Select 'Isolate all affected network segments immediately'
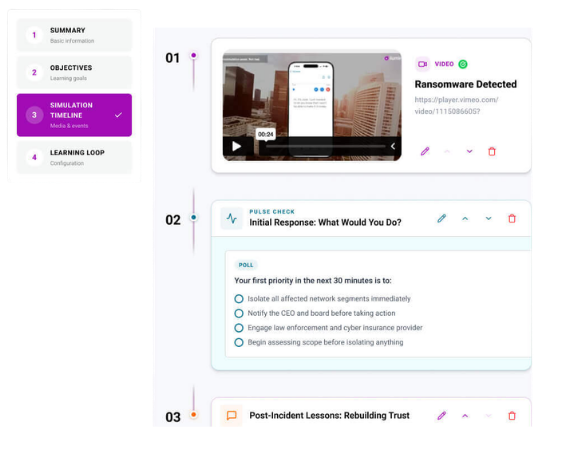562x455 pixels. [322, 299]
